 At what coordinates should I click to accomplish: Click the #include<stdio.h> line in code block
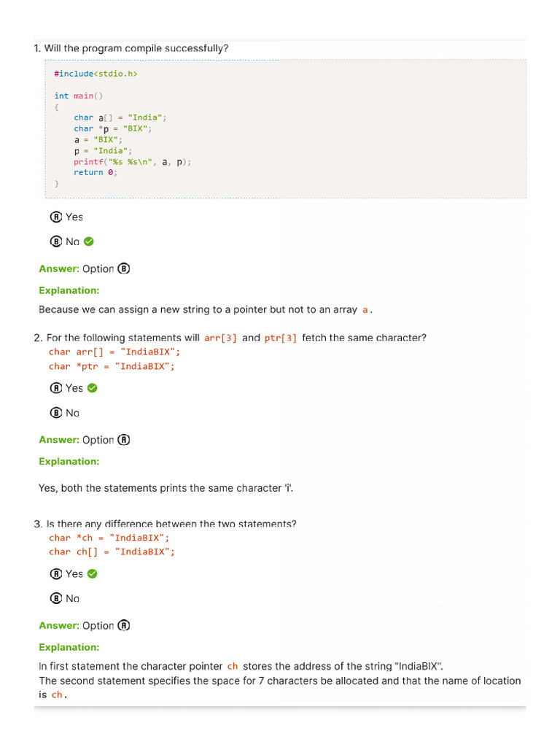pyautogui.click(x=96, y=74)
